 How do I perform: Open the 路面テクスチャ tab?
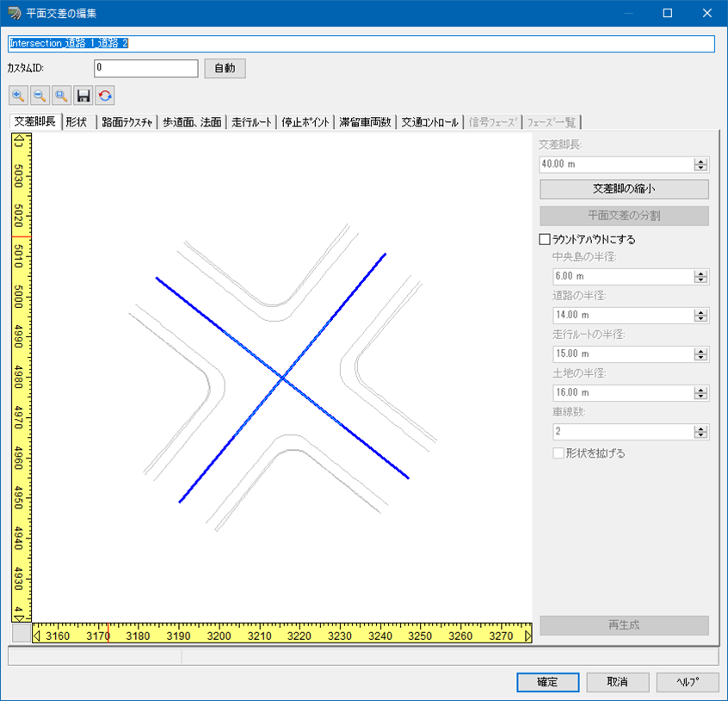tap(126, 122)
